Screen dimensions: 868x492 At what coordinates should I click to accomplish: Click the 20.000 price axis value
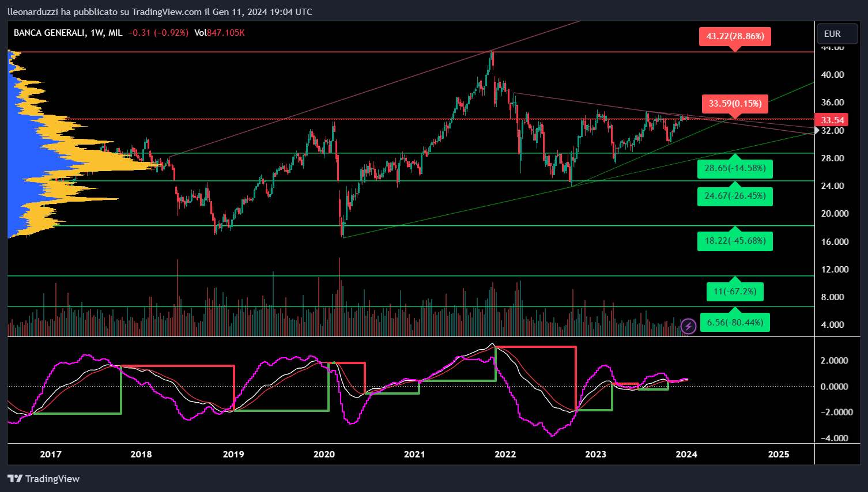[x=835, y=214]
